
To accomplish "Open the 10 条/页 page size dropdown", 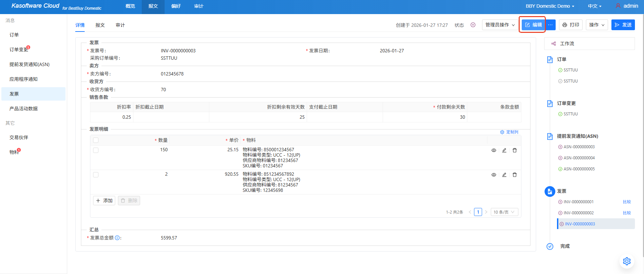I will (505, 212).
